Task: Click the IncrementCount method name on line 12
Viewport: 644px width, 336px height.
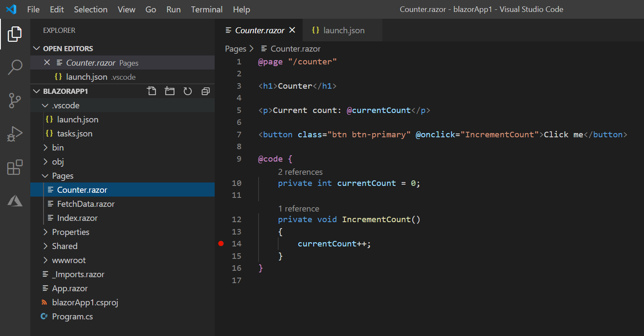Action: pyautogui.click(x=376, y=220)
